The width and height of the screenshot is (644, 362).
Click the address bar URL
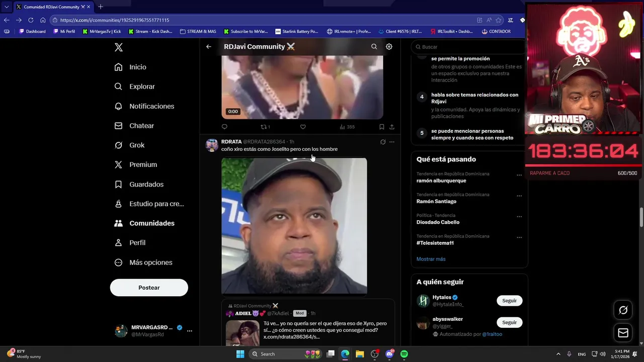point(115,20)
